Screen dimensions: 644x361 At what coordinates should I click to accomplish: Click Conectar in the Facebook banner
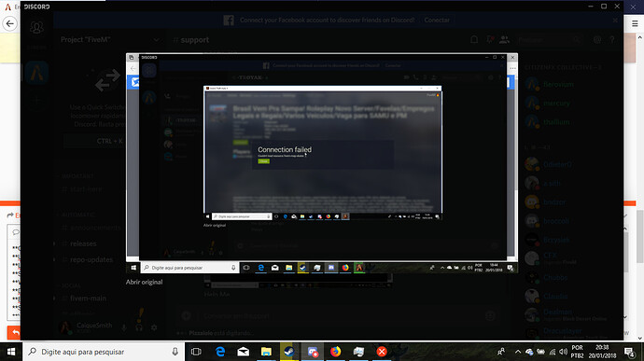pos(437,20)
